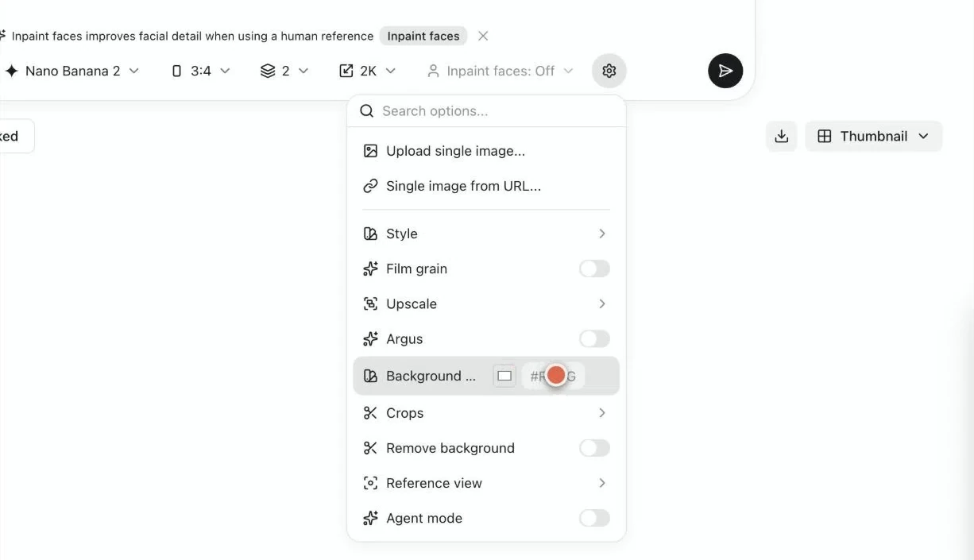
Task: Open the Reference view submenu
Action: [486, 483]
